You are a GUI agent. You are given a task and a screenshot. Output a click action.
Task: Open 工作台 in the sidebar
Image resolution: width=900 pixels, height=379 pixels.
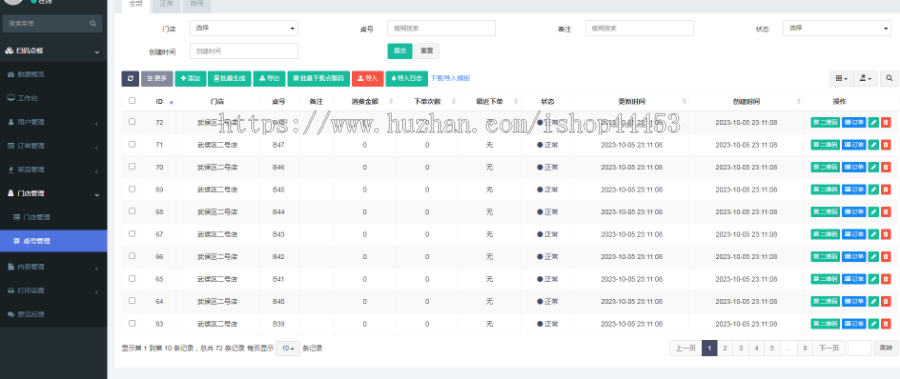tap(53, 98)
